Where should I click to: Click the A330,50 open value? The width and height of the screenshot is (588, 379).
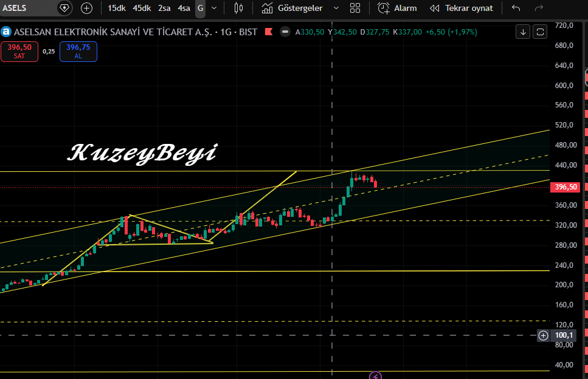pyautogui.click(x=310, y=32)
